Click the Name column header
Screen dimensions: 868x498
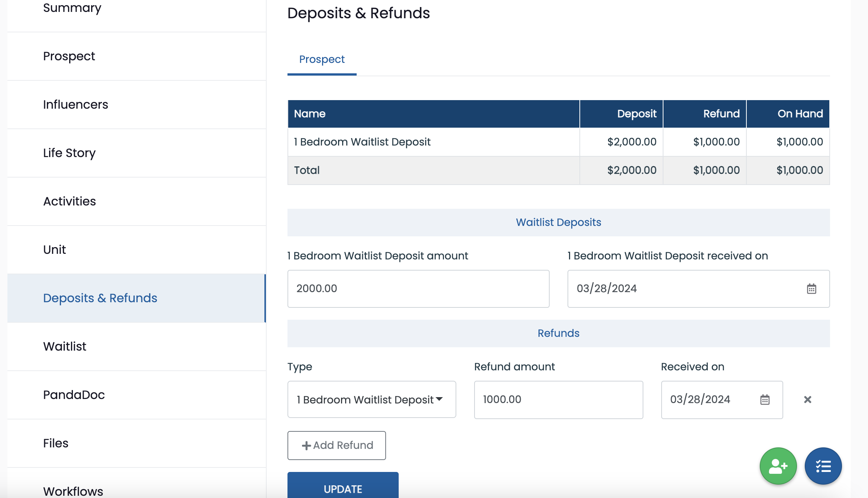click(x=434, y=114)
